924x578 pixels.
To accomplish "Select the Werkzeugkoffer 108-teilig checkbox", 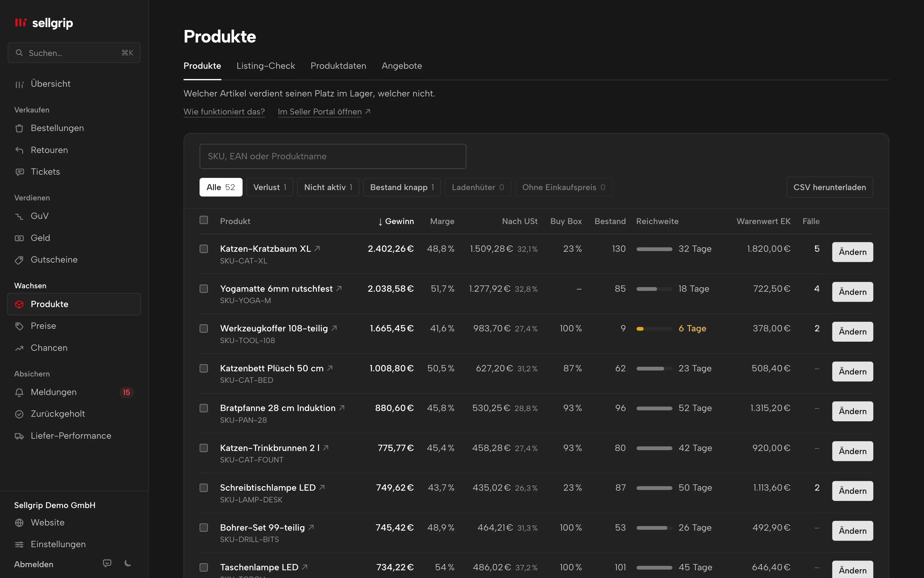I will tap(204, 328).
